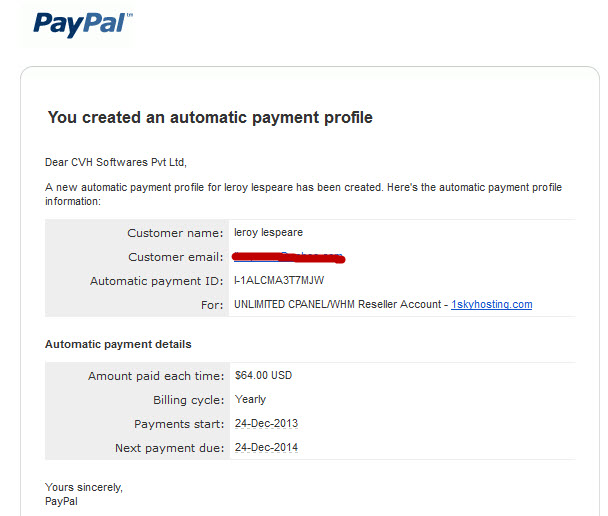Click the automatic payment ID I-1ALCMA3T7MJW

pyautogui.click(x=279, y=280)
